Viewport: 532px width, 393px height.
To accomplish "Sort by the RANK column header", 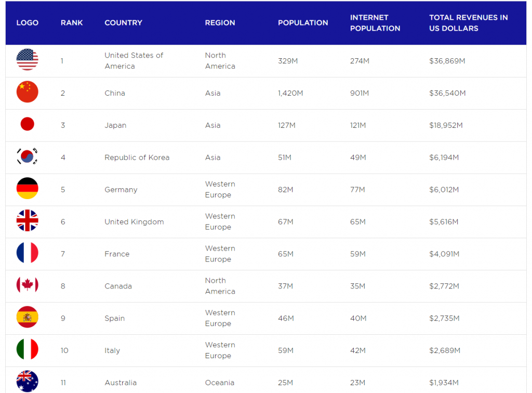I will click(72, 23).
